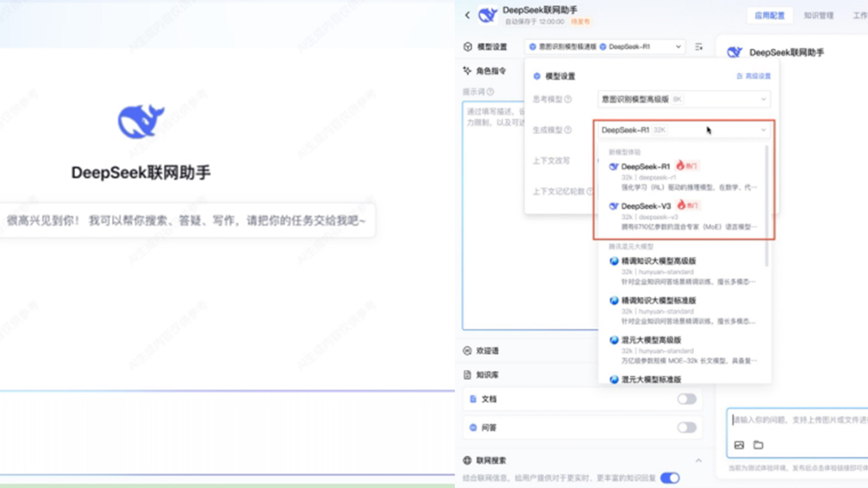Click the 自动保存于 12:00:00 text
The height and width of the screenshot is (488, 868).
[x=534, y=23]
